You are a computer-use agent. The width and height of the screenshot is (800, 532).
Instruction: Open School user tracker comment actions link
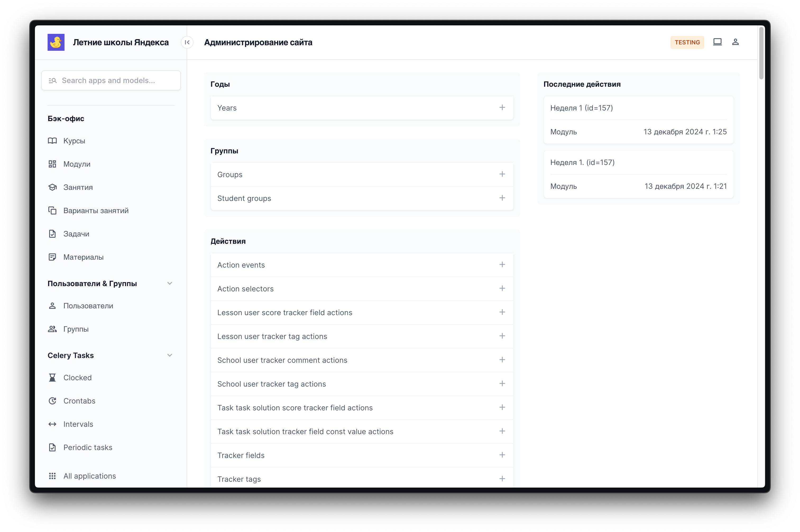click(x=282, y=360)
